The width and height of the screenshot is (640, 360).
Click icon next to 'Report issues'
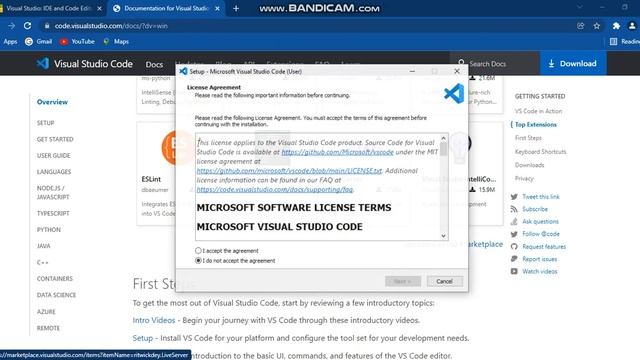[514, 259]
